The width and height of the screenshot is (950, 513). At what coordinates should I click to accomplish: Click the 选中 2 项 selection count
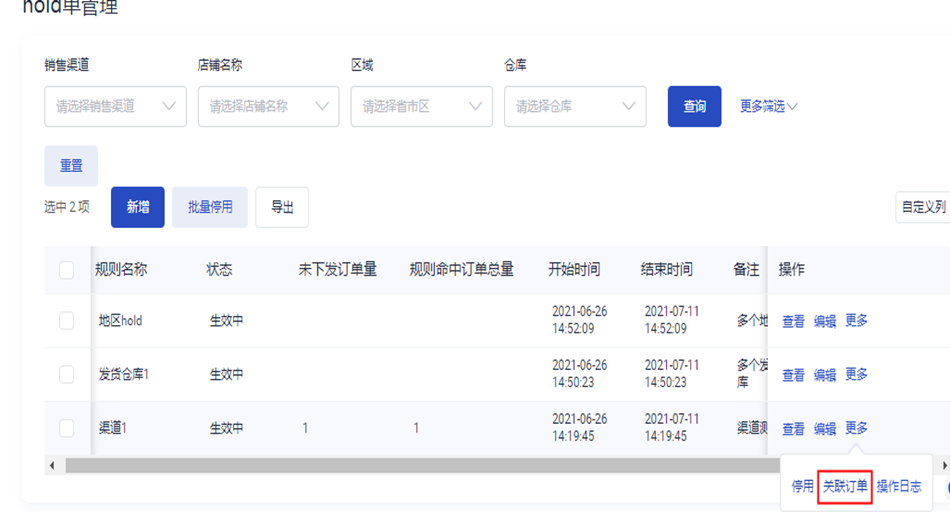[x=67, y=207]
